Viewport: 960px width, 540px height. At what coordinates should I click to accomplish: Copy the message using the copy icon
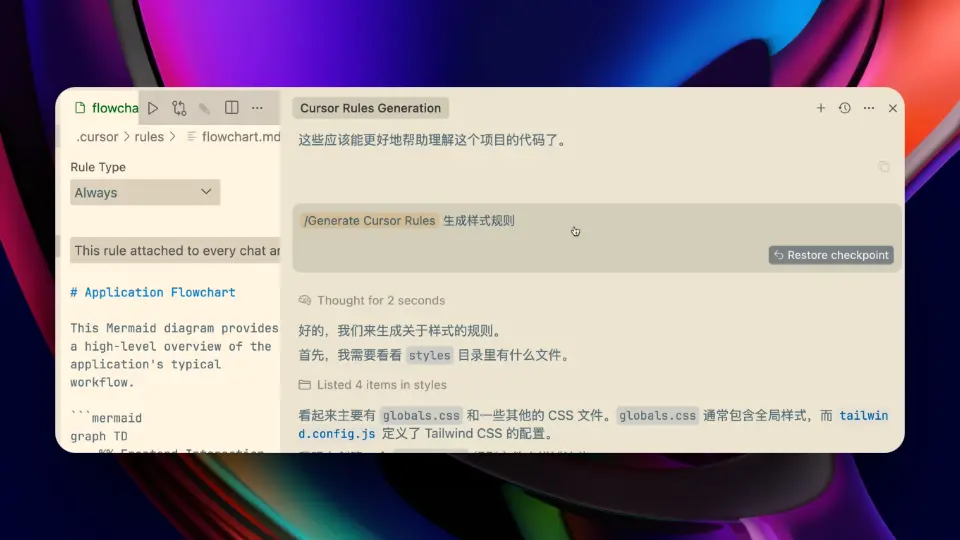click(883, 167)
